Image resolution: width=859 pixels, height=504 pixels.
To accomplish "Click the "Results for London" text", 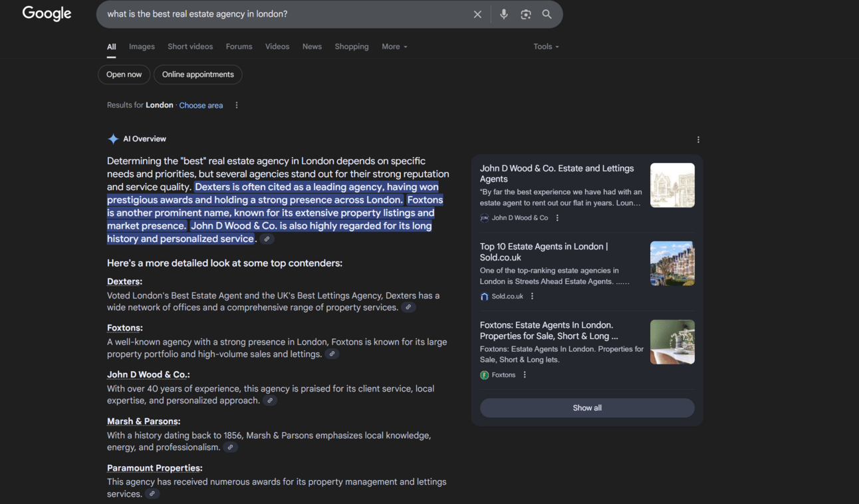I will point(140,105).
